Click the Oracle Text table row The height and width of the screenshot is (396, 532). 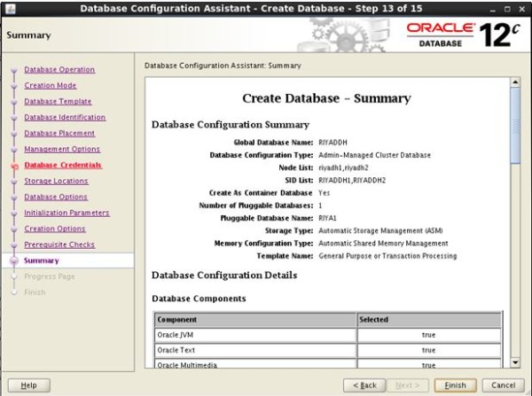(x=328, y=350)
